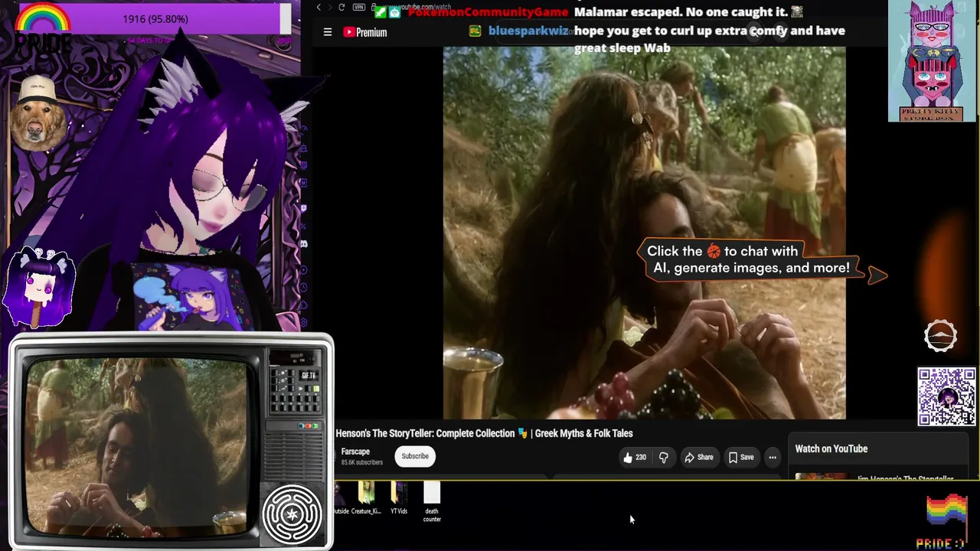The width and height of the screenshot is (980, 551).
Task: Click the bluesparkwiz chat username
Action: coord(528,31)
